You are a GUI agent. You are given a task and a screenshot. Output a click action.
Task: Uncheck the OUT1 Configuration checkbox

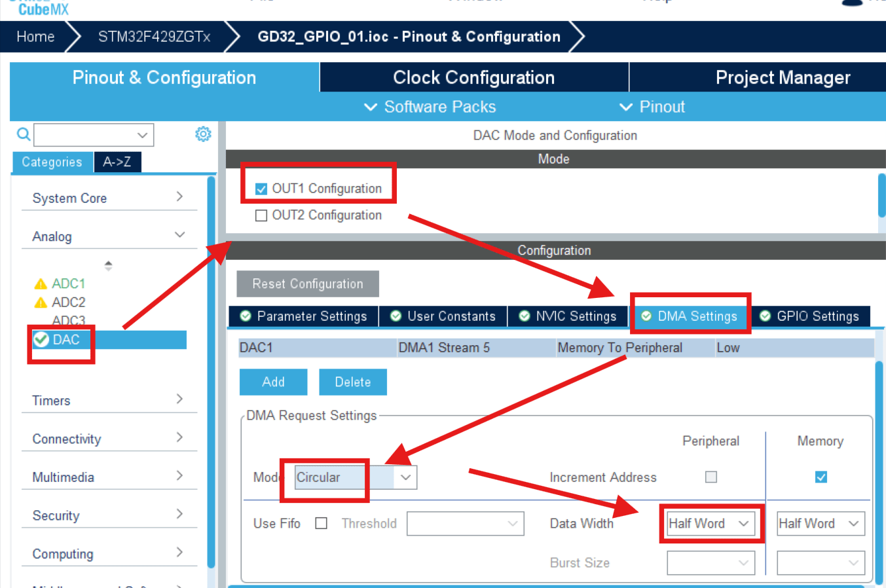point(261,189)
